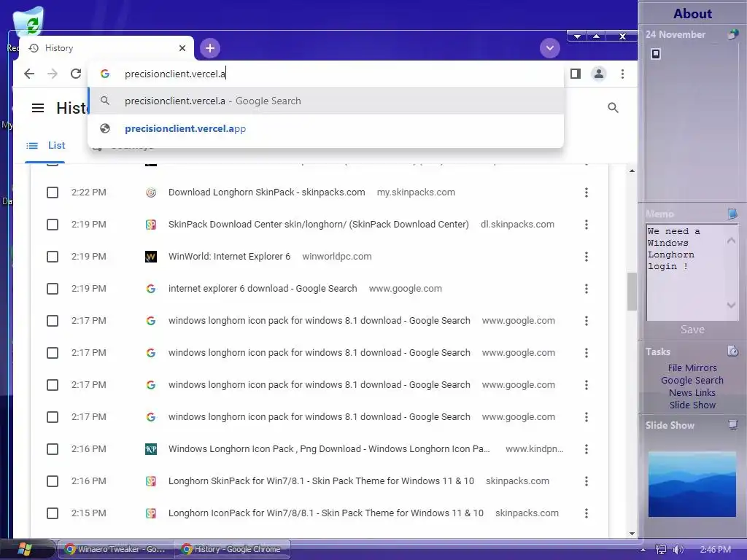The width and height of the screenshot is (747, 560).
Task: Open News Links task in sidebar
Action: click(692, 392)
